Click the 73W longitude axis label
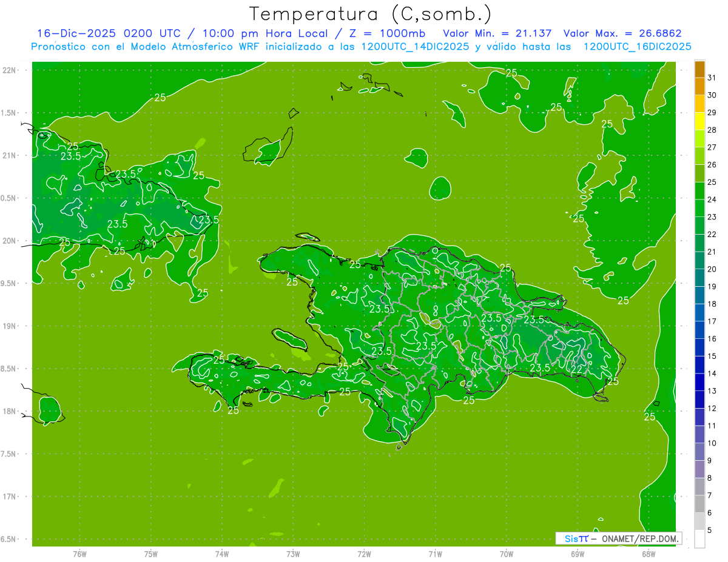The image size is (728, 562). (x=293, y=554)
